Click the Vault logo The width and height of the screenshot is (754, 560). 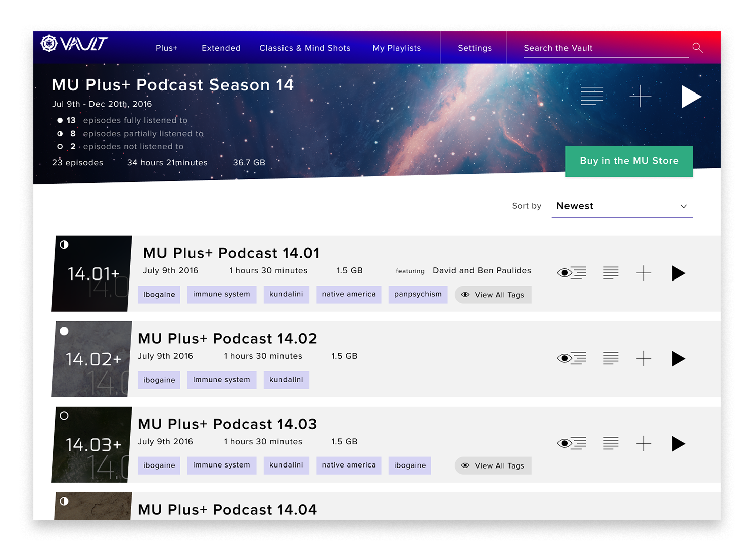(x=74, y=44)
